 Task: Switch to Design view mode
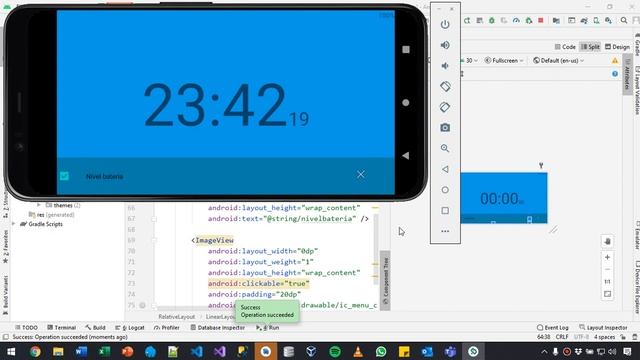pos(617,47)
